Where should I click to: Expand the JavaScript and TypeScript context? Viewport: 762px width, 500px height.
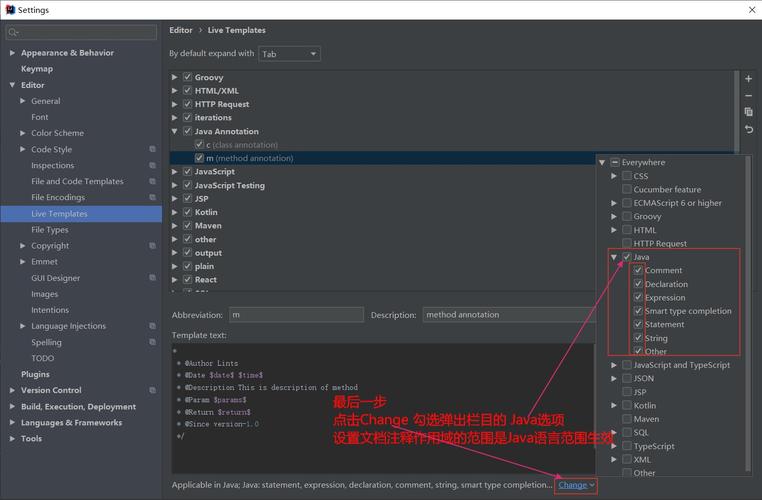614,364
